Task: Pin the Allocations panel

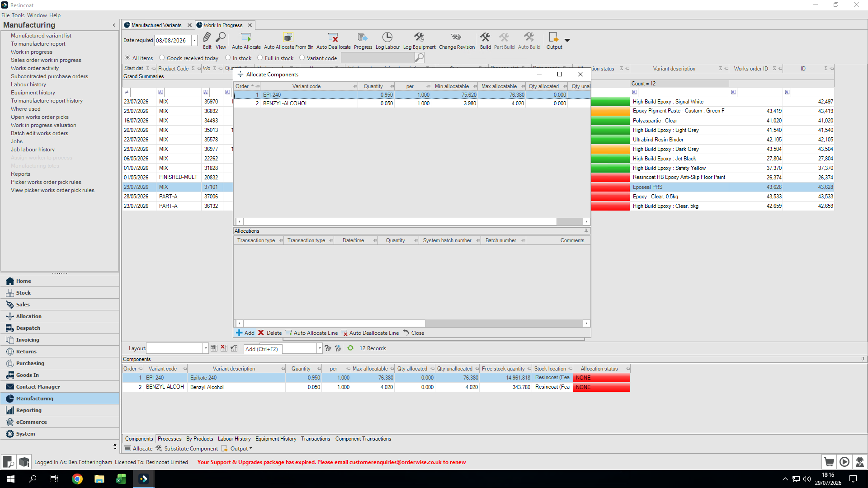Action: [x=586, y=230]
